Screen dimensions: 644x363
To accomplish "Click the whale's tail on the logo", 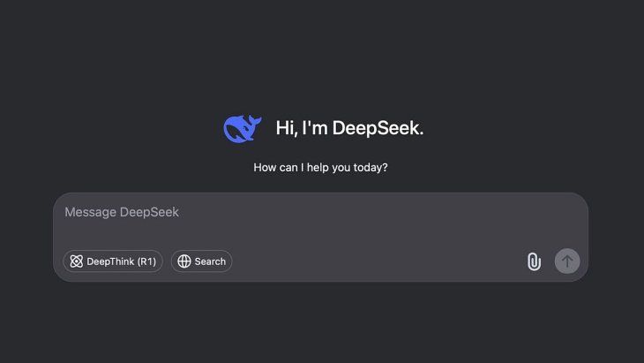I will click(255, 121).
